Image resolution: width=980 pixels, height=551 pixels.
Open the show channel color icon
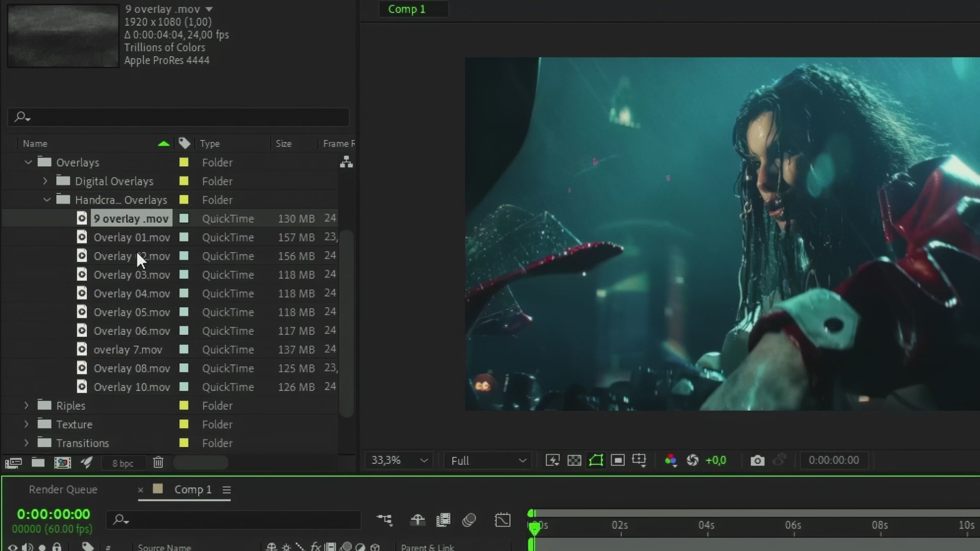[x=671, y=460]
